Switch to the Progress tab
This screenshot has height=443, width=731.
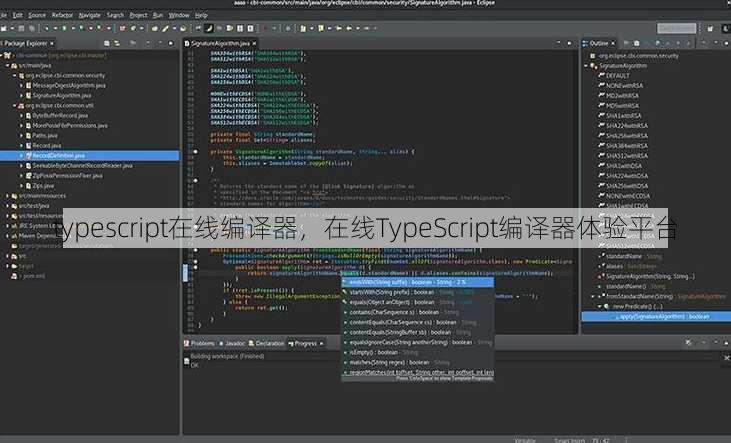(305, 344)
